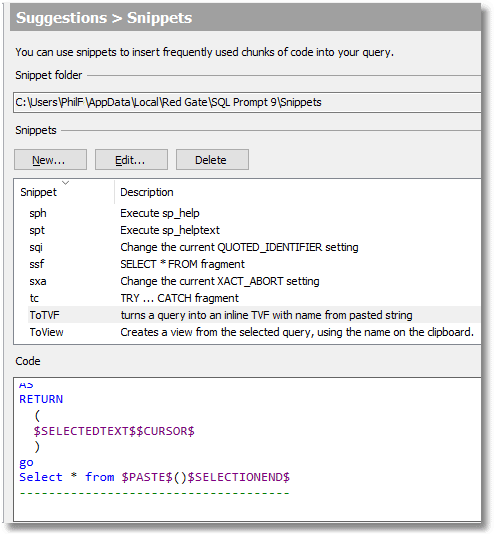This screenshot has height=537, width=495.
Task: Click the RETURN keyword in code preview
Action: click(41, 399)
